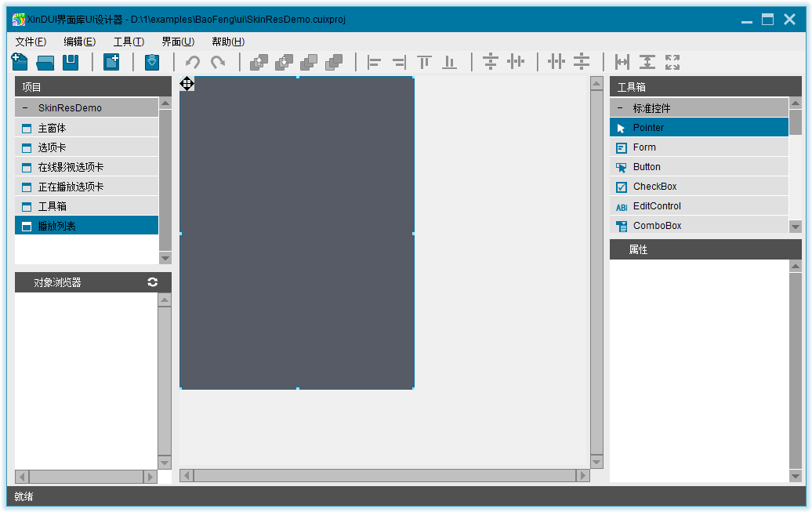Select 正在播放选项卡 in the project list
Viewport: 812px width, 512px height.
click(86, 187)
